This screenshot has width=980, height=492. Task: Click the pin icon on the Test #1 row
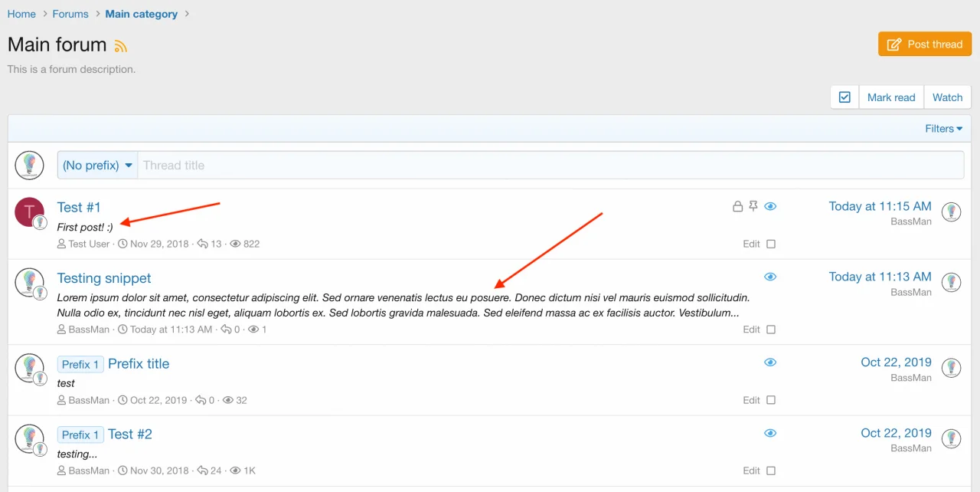point(753,206)
